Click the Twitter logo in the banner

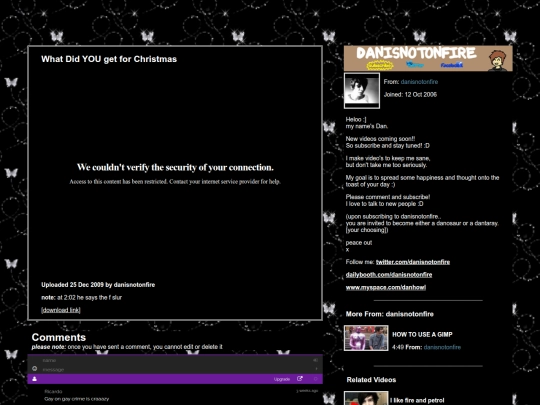pyautogui.click(x=415, y=65)
